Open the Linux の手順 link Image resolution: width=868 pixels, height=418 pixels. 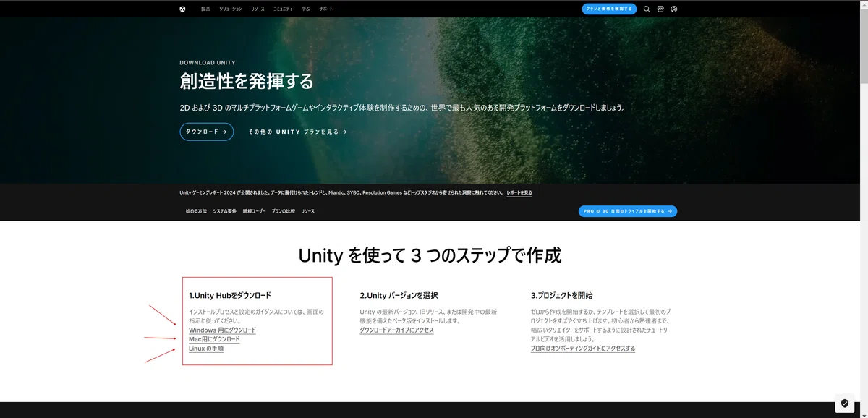click(x=206, y=349)
